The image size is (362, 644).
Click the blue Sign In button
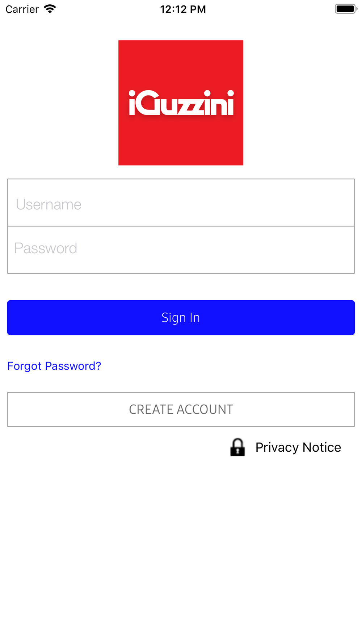pyautogui.click(x=181, y=318)
